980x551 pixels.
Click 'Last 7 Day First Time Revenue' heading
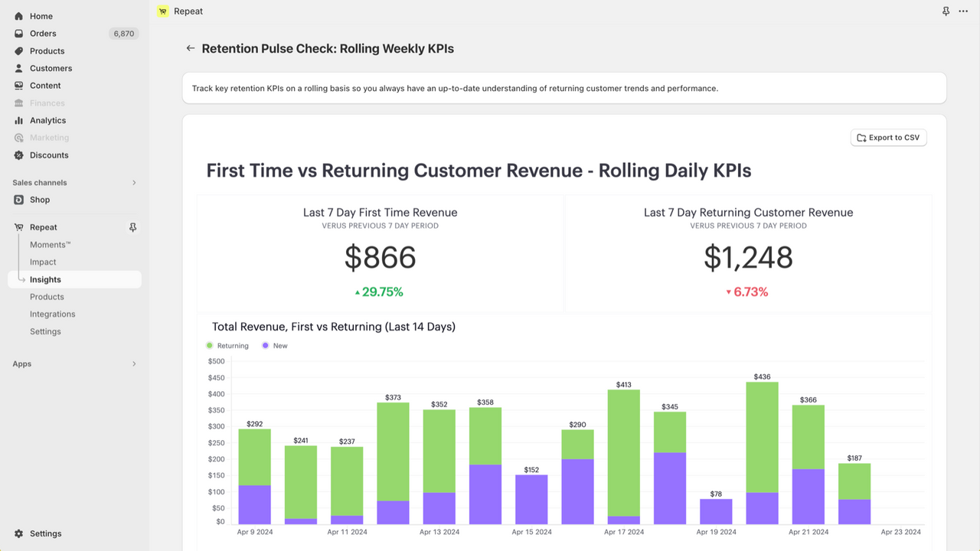[380, 213]
